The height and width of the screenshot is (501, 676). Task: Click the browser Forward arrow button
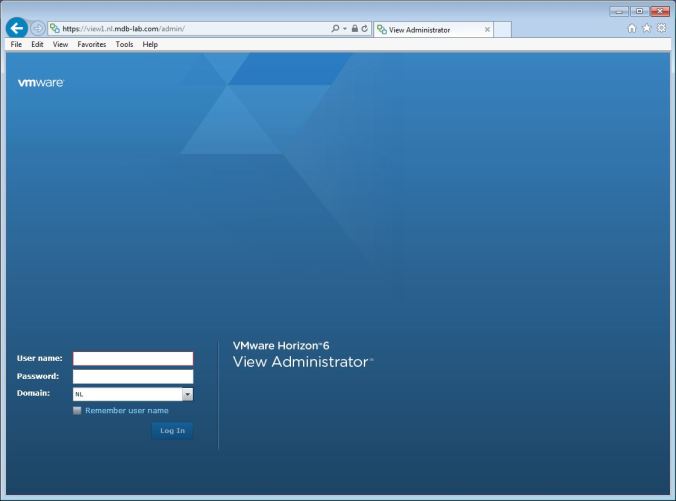(x=37, y=29)
